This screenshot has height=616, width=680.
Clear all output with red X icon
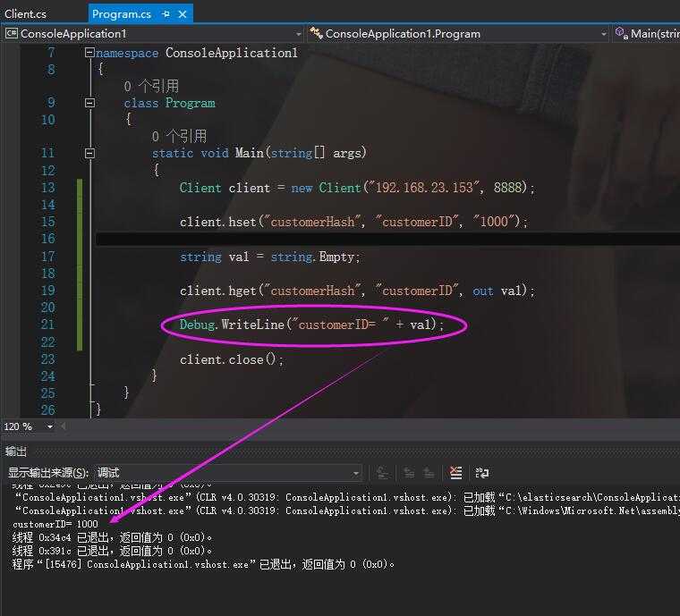point(455,473)
